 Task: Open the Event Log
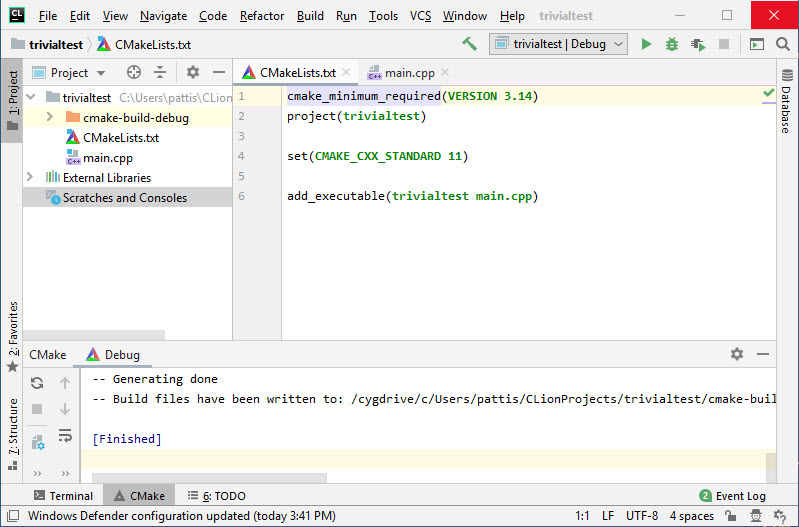point(733,496)
